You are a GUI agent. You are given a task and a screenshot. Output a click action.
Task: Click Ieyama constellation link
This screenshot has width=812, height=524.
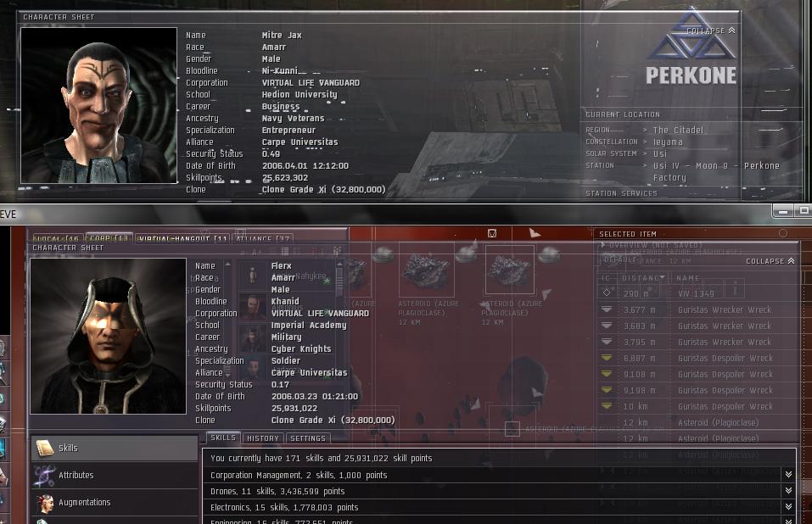tap(668, 142)
